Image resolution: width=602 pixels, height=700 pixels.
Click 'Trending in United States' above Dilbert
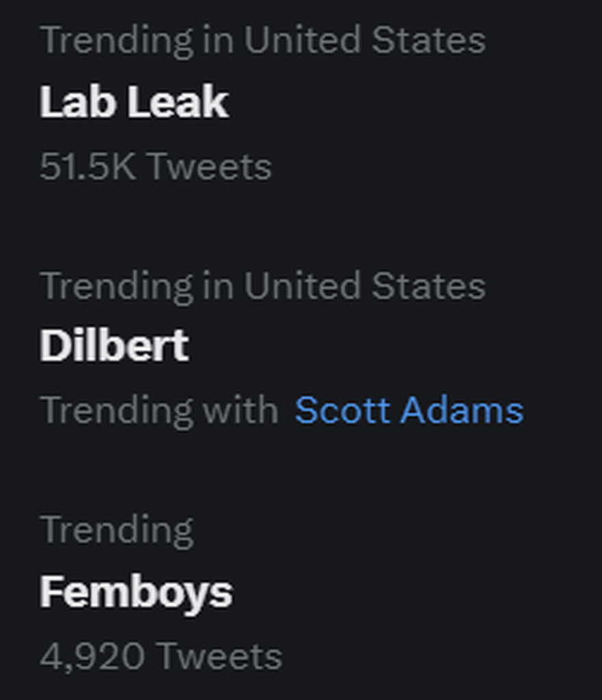tap(263, 285)
